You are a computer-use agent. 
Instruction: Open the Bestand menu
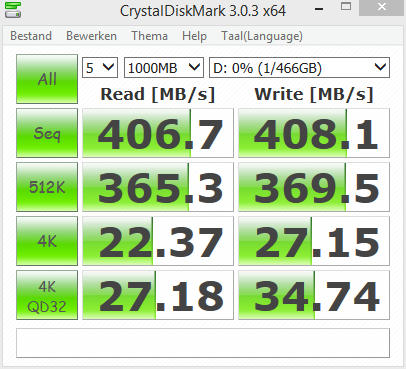pos(31,36)
